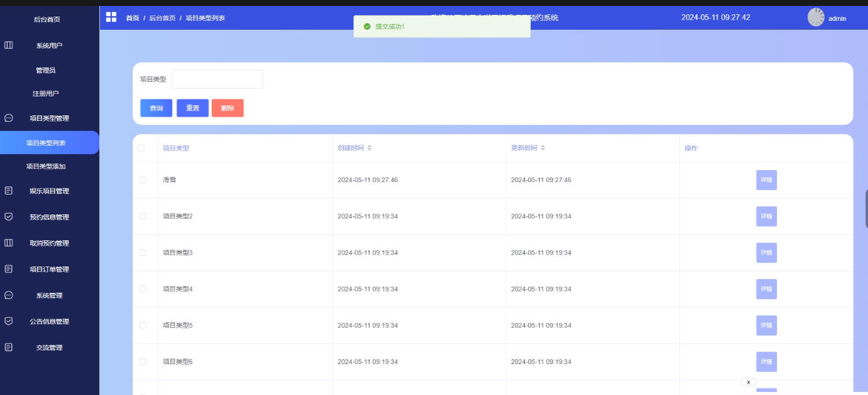
Task: Expand the 系统管理 sidebar menu
Action: tap(49, 296)
